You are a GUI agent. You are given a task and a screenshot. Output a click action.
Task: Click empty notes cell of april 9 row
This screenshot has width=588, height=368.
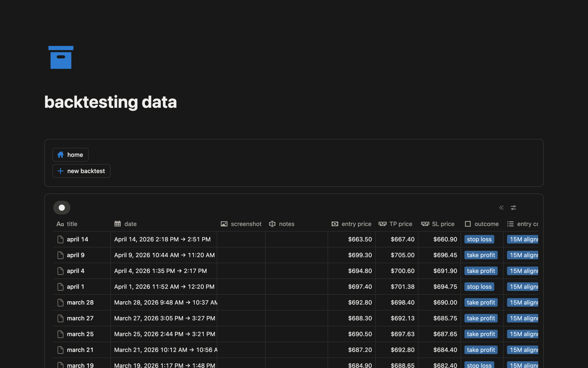coord(296,255)
